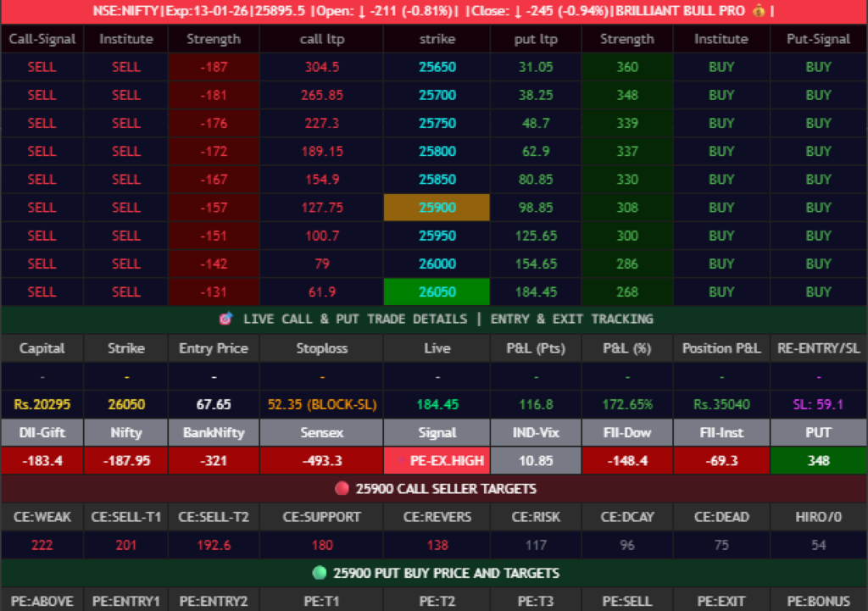868x611 pixels.
Task: Select the green highlighted 26050 strike cell
Action: [437, 292]
